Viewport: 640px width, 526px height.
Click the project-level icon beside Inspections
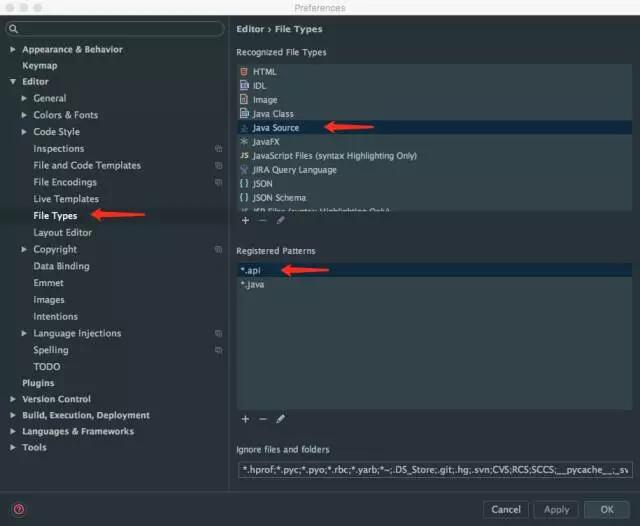pyautogui.click(x=219, y=149)
